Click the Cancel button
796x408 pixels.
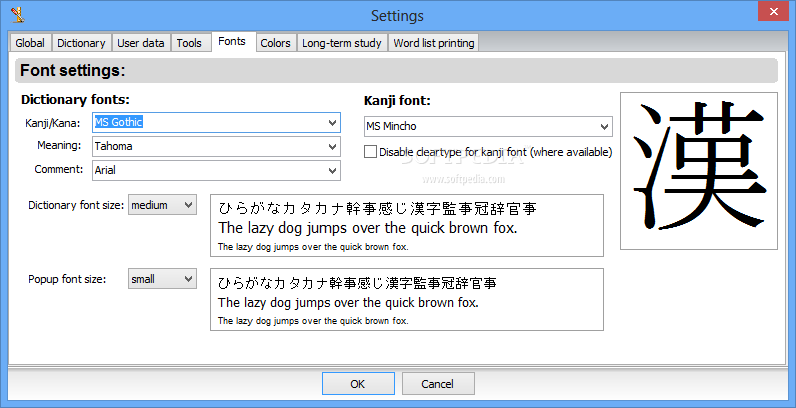[x=438, y=384]
